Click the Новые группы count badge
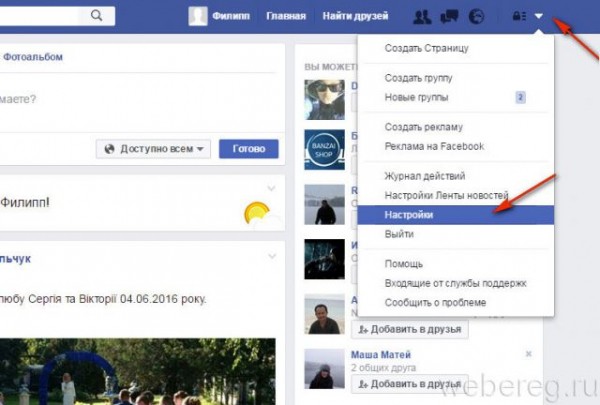 (520, 97)
